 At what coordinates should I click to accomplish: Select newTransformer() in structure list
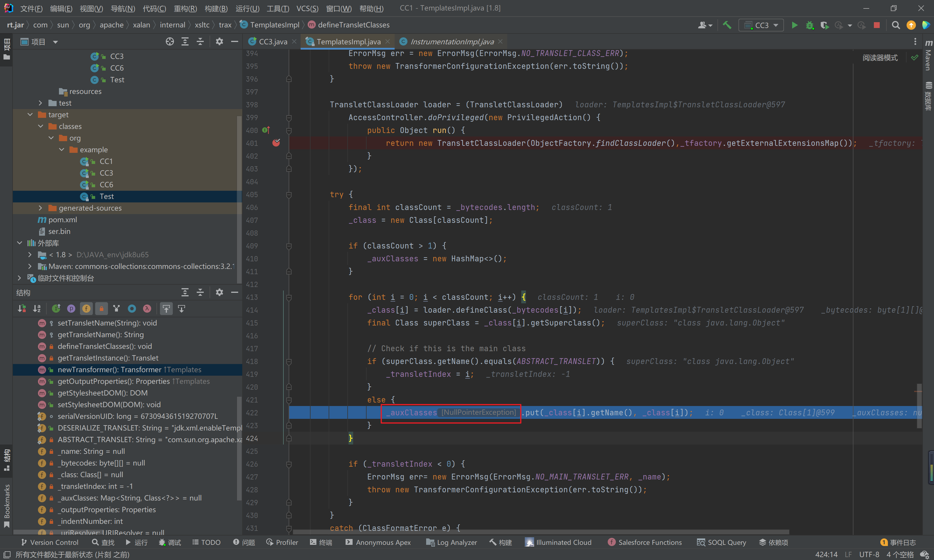[109, 370]
